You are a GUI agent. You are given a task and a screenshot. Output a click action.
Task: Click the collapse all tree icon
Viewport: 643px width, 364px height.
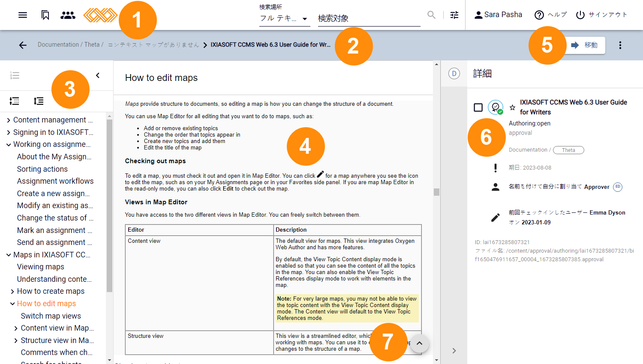point(14,101)
